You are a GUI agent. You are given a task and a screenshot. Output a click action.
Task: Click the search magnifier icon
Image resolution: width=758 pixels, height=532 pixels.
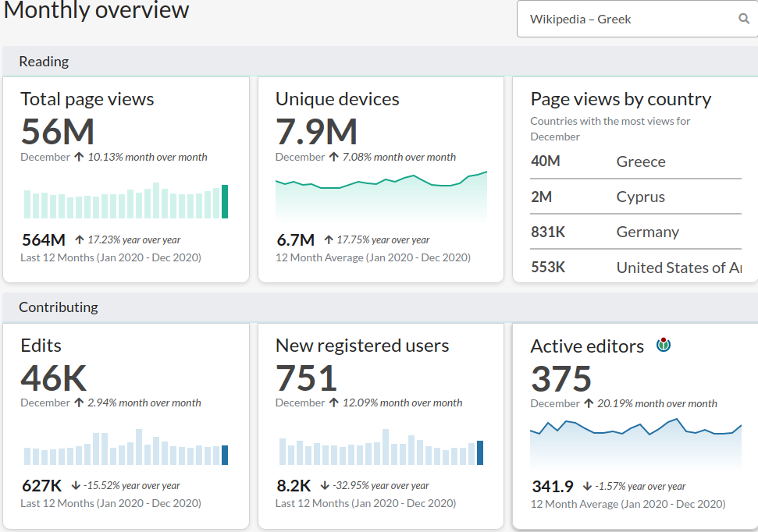(744, 19)
